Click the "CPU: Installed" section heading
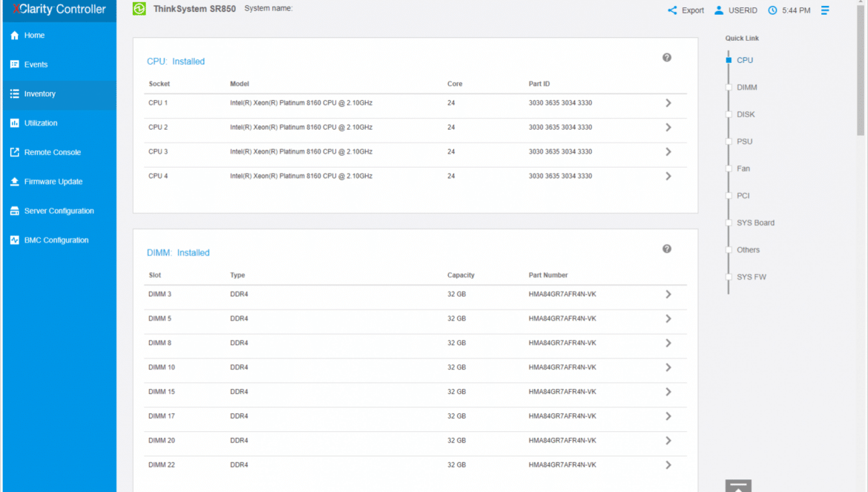 [x=176, y=62]
